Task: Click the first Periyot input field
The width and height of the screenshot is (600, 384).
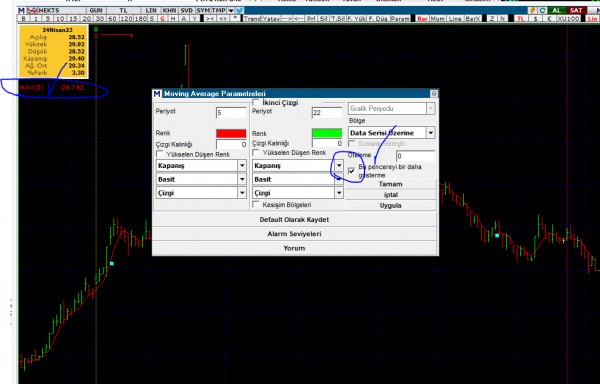Action: pyautogui.click(x=231, y=112)
